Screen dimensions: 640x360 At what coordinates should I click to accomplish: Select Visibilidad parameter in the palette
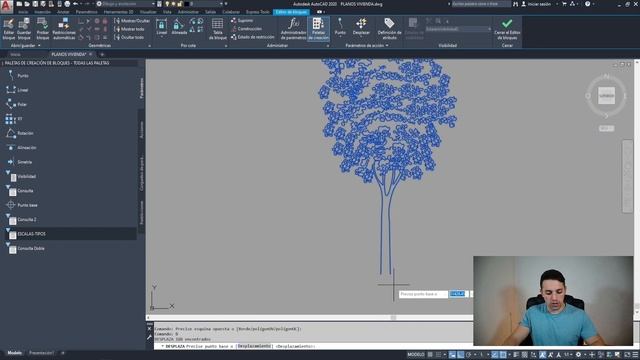[x=21, y=176]
